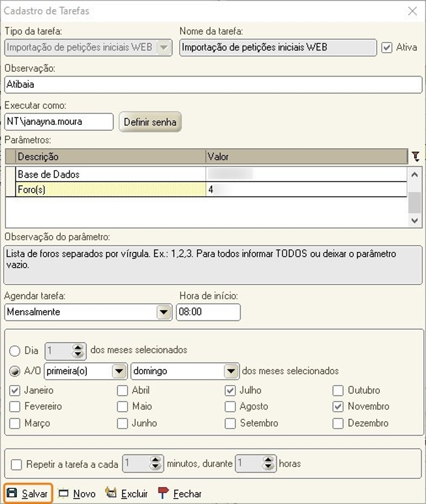
Task: Check the Outubro month checkbox
Action: click(x=338, y=390)
